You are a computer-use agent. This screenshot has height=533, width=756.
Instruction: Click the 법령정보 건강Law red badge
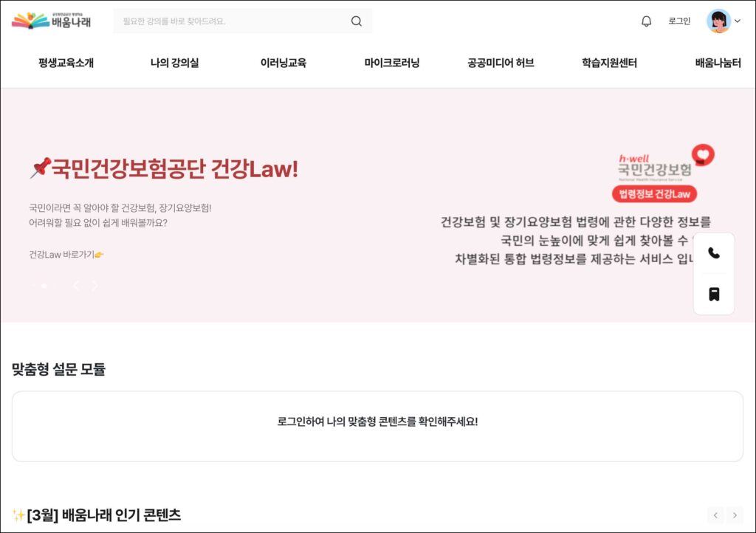[654, 193]
